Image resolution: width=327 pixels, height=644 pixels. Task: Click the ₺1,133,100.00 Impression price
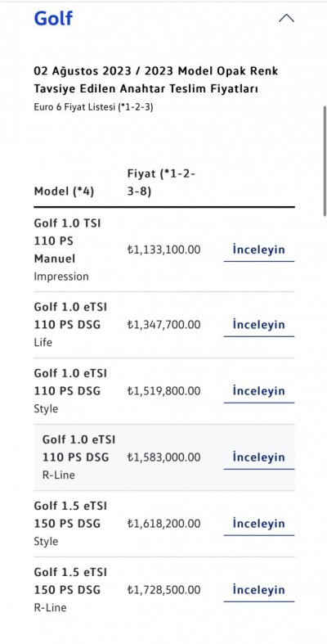163,250
